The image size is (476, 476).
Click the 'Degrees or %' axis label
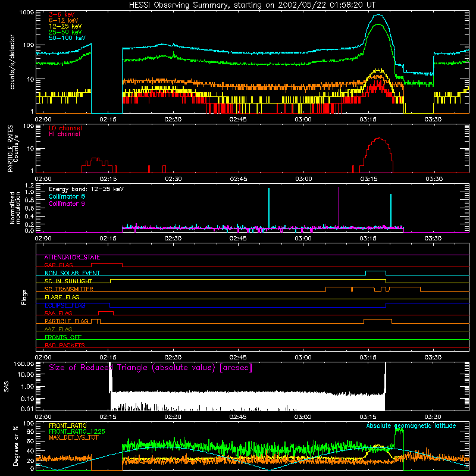point(15,446)
